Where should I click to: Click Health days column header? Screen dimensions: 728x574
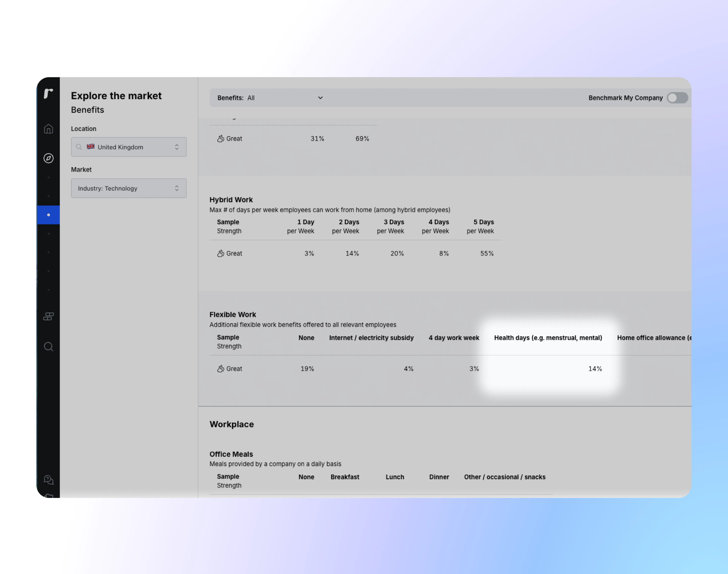tap(548, 338)
